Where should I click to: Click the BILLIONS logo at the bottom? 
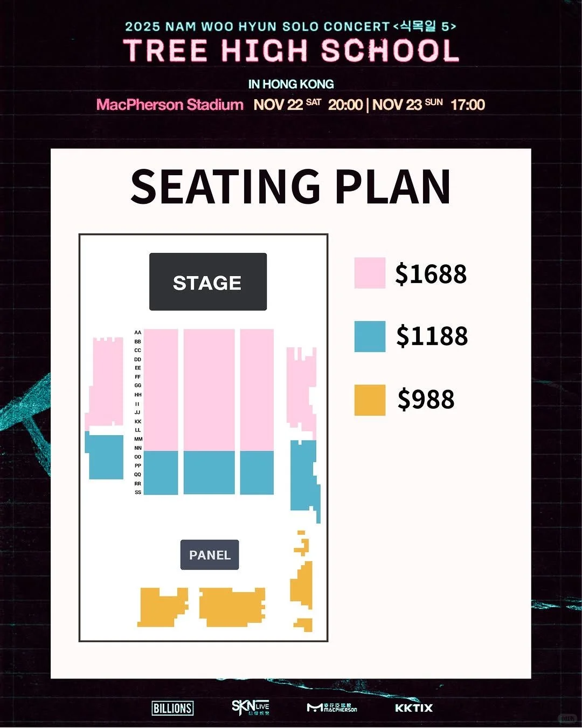pos(172,708)
